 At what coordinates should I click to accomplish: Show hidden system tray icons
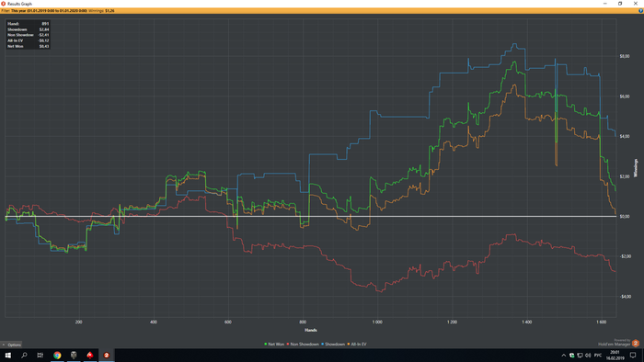coord(563,355)
